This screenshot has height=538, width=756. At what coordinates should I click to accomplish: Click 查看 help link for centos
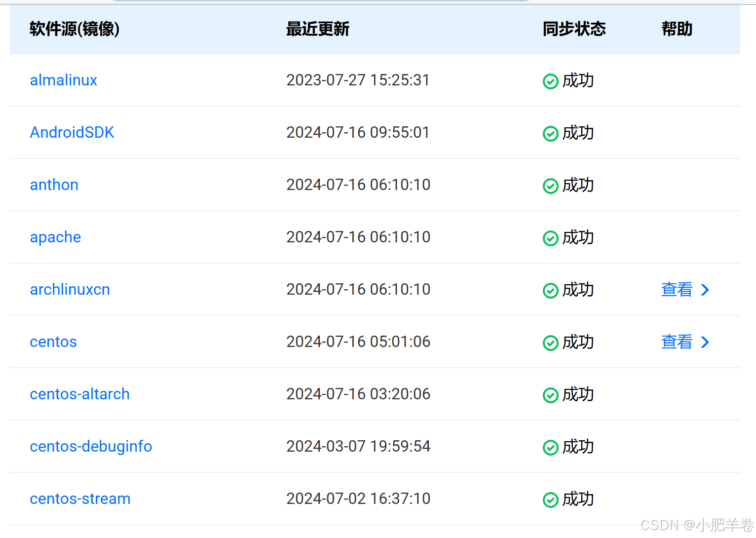[677, 342]
